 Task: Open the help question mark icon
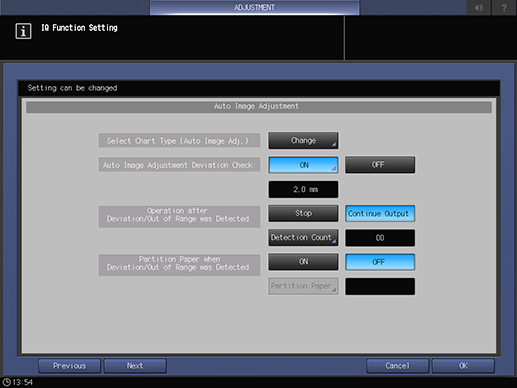[504, 7]
